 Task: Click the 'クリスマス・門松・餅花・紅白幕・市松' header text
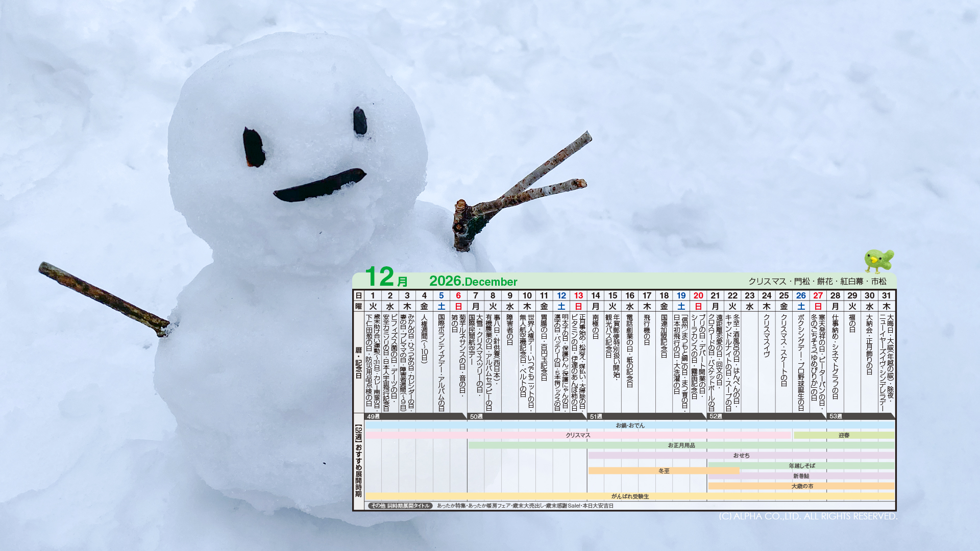817,281
